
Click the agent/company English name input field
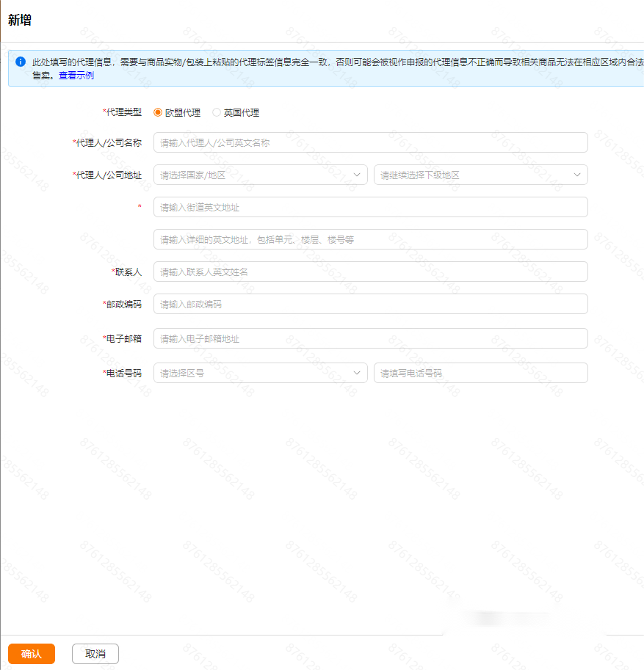tap(369, 142)
